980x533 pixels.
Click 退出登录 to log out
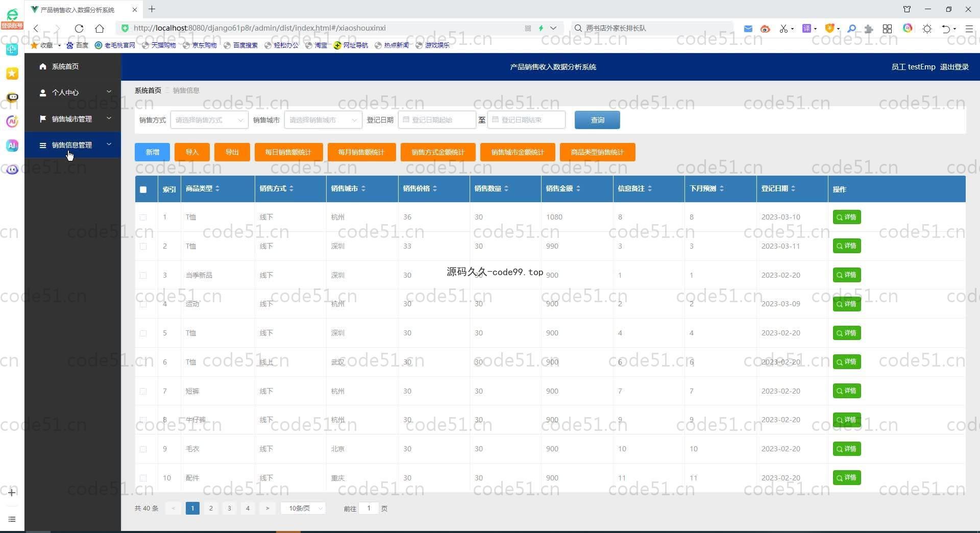pos(954,67)
